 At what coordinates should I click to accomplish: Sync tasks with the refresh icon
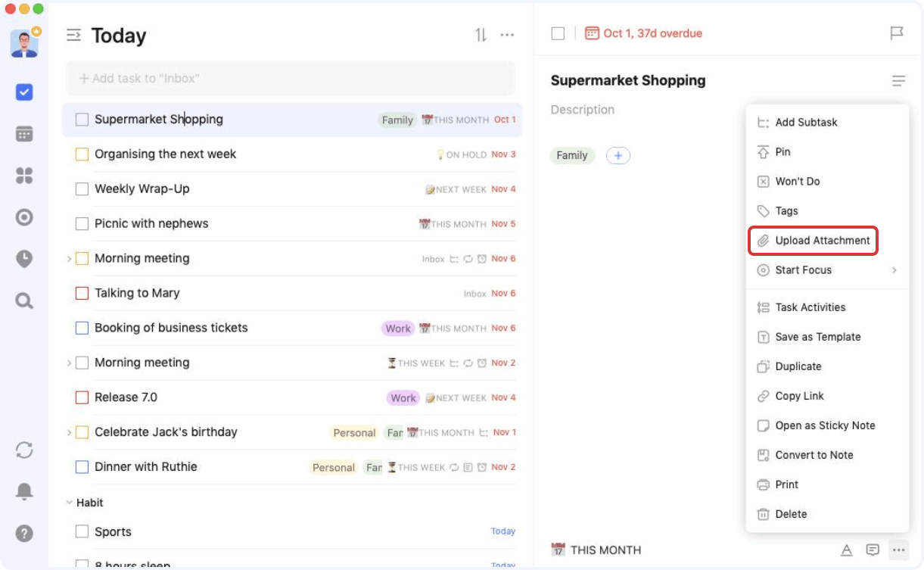tap(24, 450)
